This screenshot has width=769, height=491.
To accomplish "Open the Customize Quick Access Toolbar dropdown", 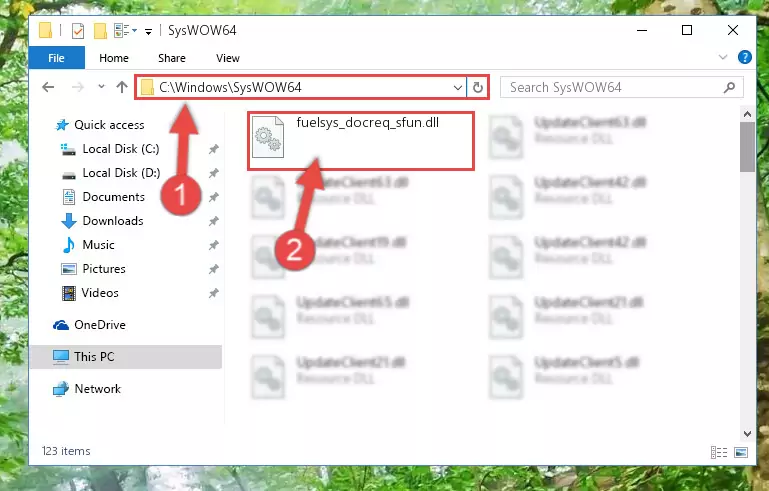I will click(148, 32).
